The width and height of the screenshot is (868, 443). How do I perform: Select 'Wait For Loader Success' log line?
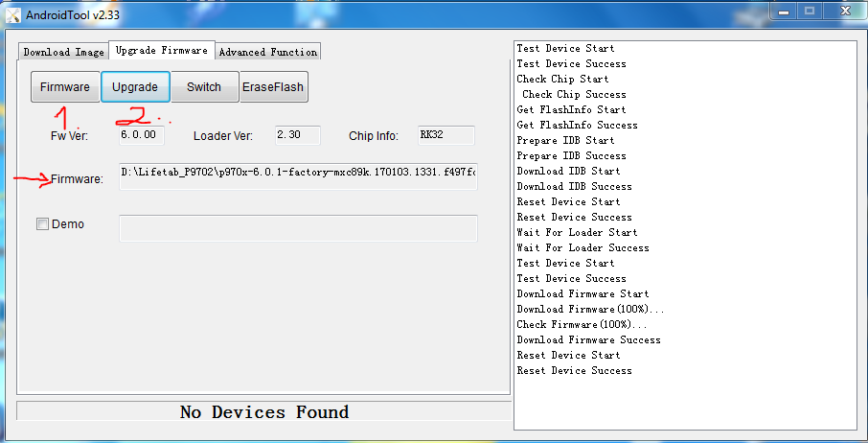[582, 247]
